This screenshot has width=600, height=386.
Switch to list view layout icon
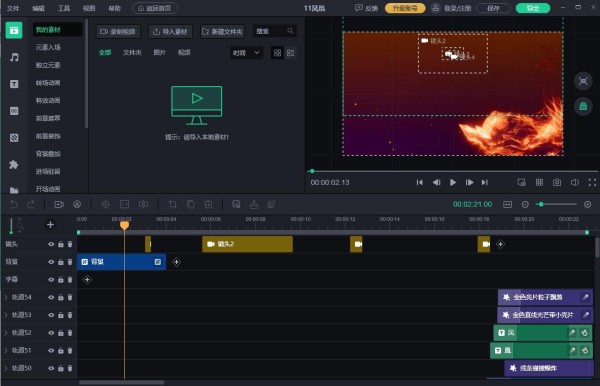click(291, 53)
